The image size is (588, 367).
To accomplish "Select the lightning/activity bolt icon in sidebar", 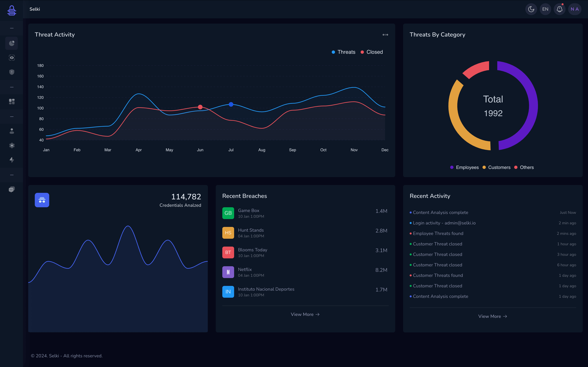I will coord(11,160).
